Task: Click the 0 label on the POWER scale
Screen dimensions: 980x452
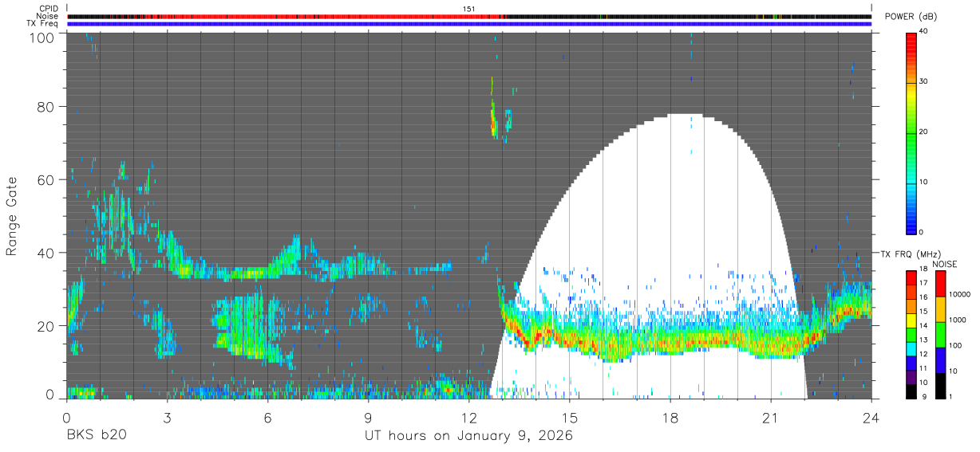Action: (x=921, y=232)
